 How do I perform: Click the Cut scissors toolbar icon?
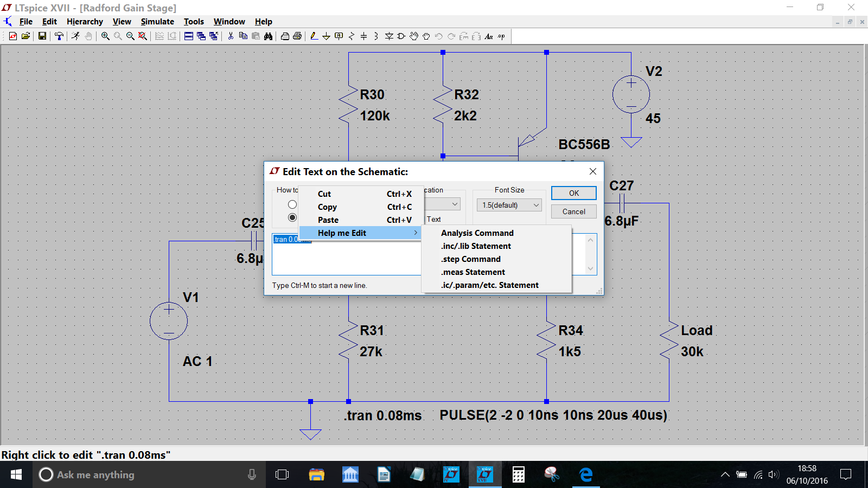pos(231,36)
